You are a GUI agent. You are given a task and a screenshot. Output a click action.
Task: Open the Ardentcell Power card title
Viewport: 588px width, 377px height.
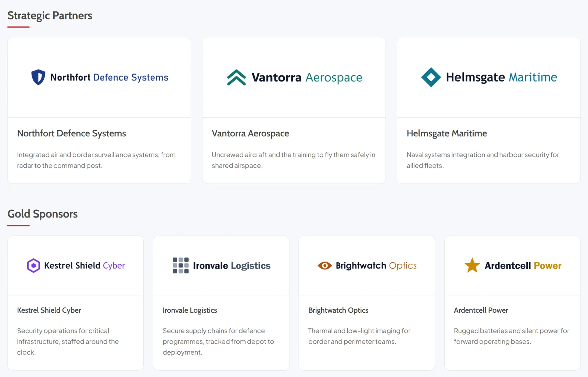481,310
